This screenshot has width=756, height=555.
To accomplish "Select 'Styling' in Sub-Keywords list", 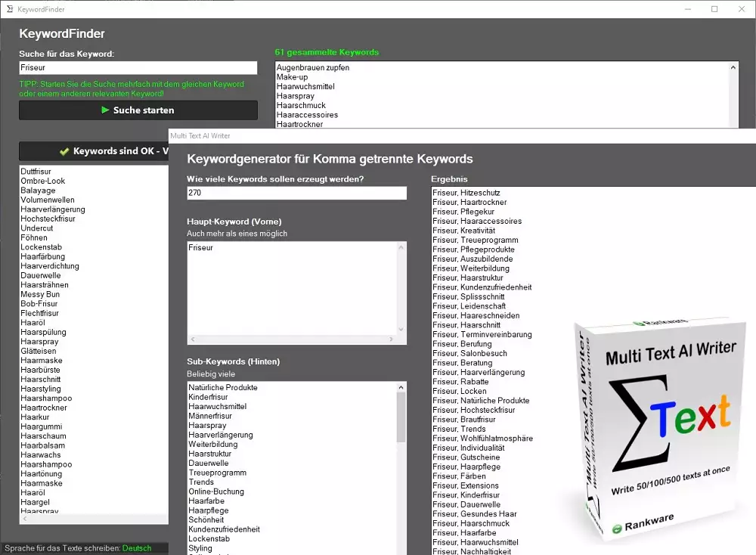I will 200,548.
